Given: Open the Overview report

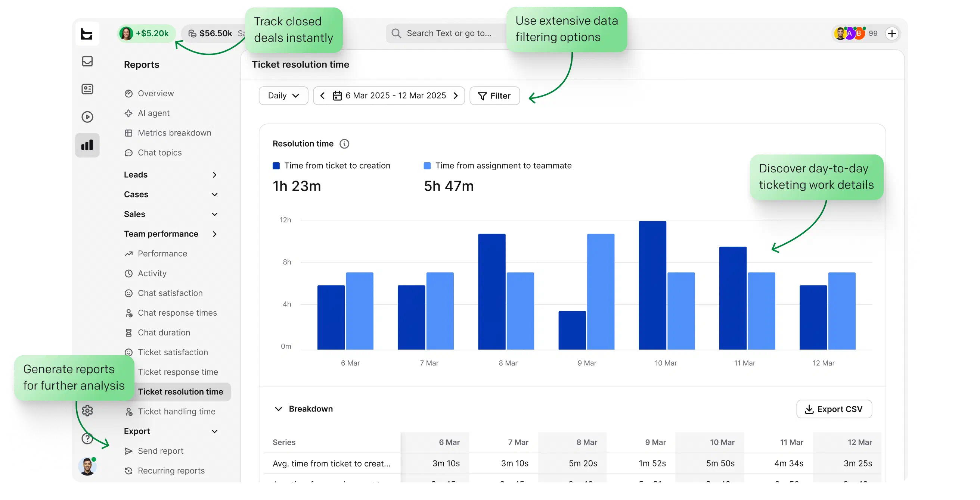Looking at the screenshot, I should point(149,93).
